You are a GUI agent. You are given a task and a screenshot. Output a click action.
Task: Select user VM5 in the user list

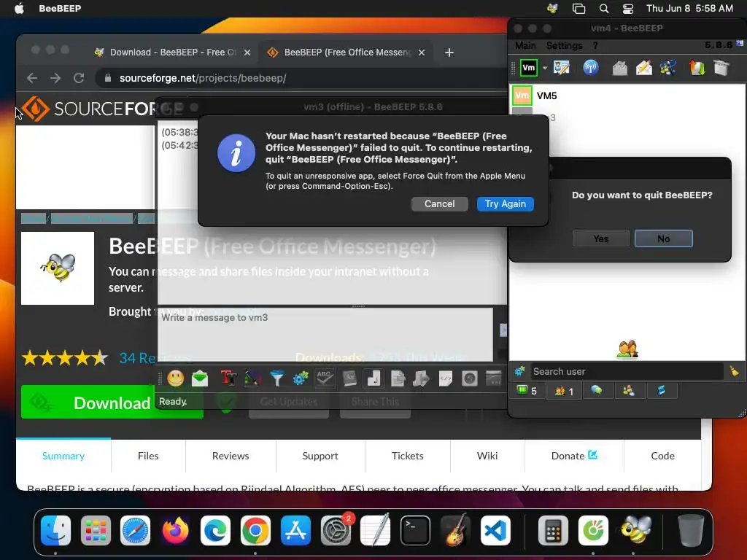point(627,96)
